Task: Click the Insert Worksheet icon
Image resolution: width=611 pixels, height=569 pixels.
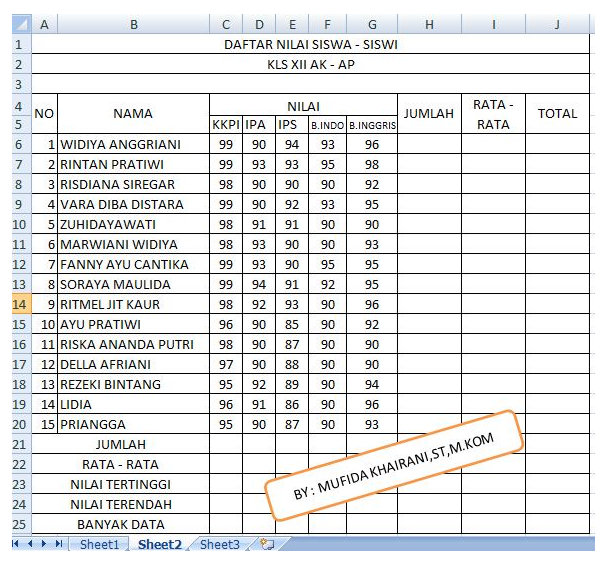Action: tap(267, 544)
